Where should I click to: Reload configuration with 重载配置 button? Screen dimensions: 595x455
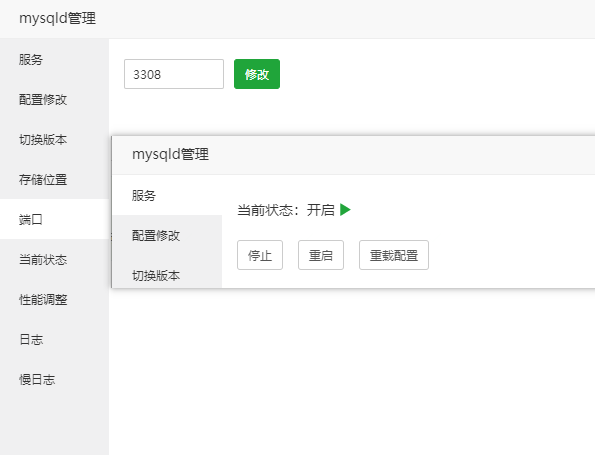tap(394, 255)
